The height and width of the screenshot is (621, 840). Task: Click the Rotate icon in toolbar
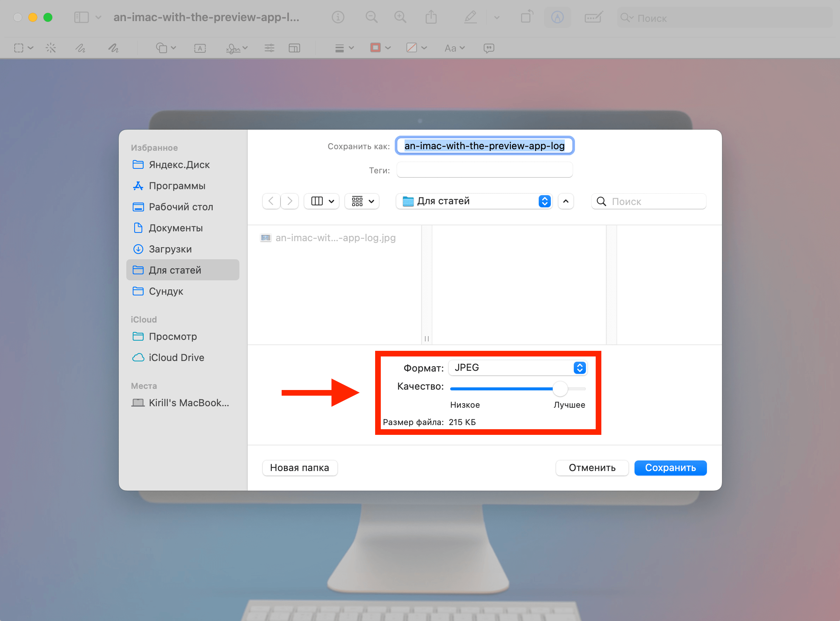(527, 17)
